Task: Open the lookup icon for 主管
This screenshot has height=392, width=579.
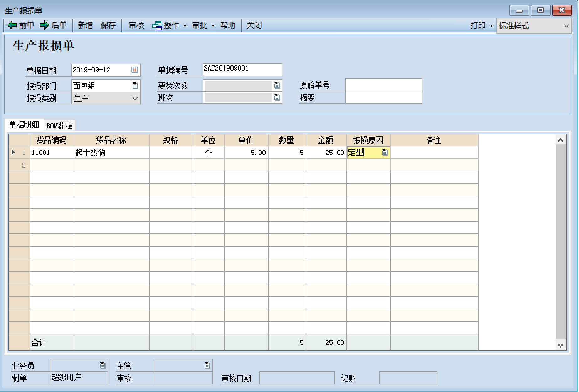Action: point(207,365)
